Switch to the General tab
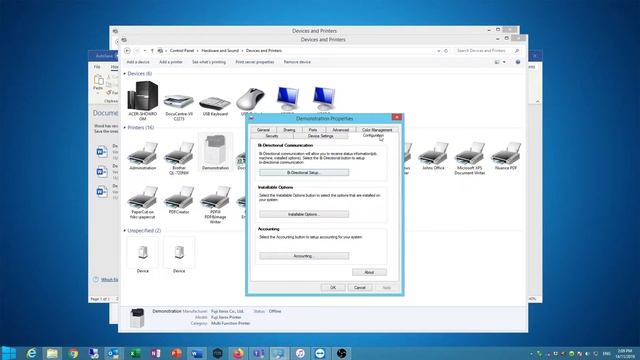Viewport: 640px width, 360px height. coord(263,130)
